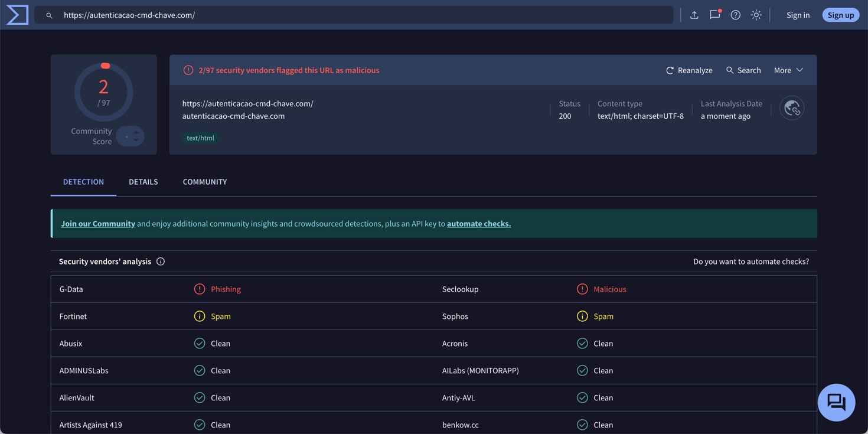Click the globe link icon in summary
Viewport: 868px width, 434px height.
point(792,108)
